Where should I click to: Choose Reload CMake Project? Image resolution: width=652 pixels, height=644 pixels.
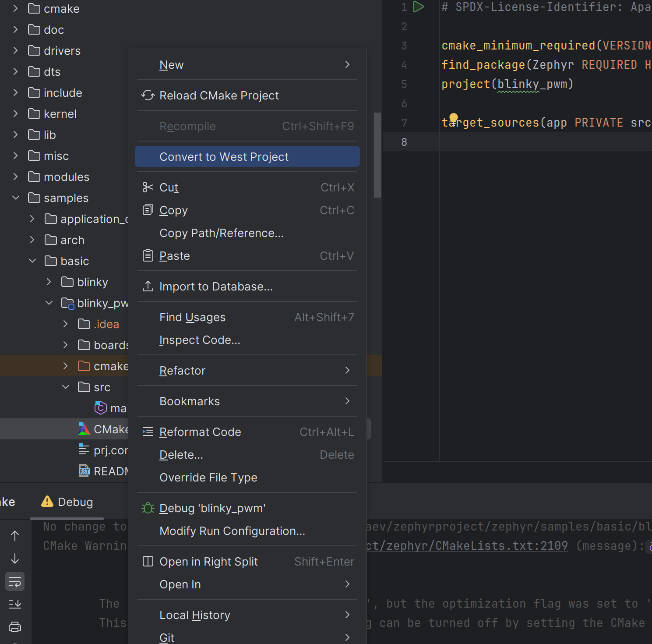coord(247,96)
